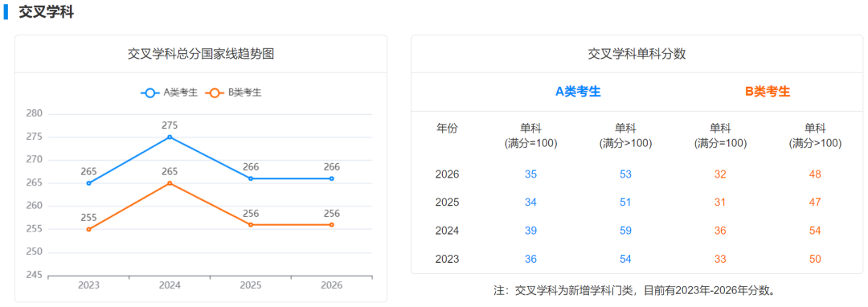Select the score 34 in the 2025 row
868x307 pixels.
[x=530, y=203]
